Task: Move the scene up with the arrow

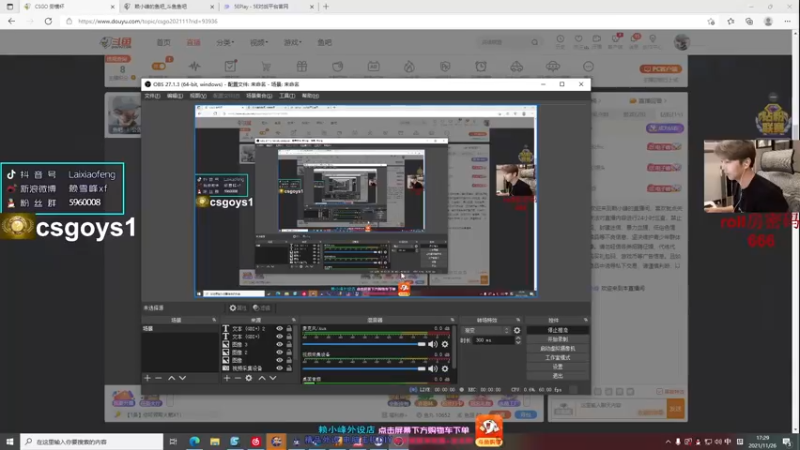Action: coord(171,378)
